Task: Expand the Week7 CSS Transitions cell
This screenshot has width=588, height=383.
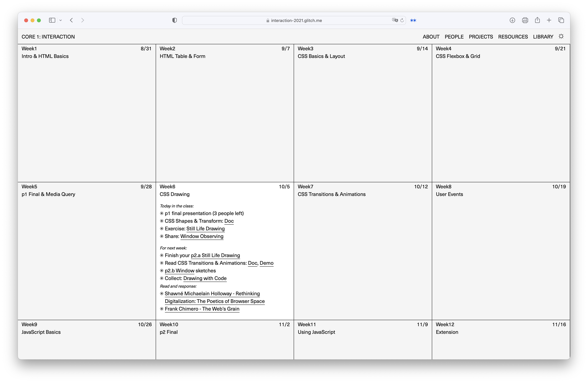Action: coord(331,194)
